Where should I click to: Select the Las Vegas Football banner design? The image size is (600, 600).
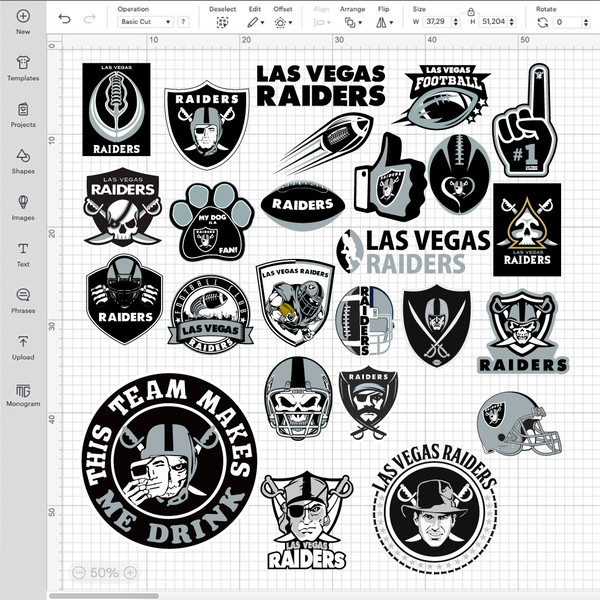pos(442,96)
